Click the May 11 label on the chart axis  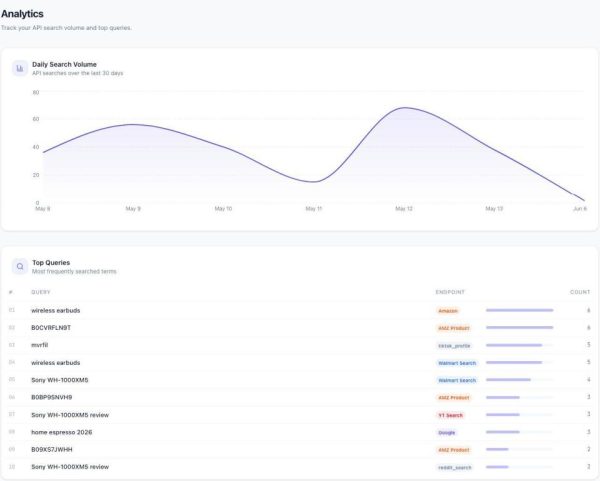pos(314,209)
